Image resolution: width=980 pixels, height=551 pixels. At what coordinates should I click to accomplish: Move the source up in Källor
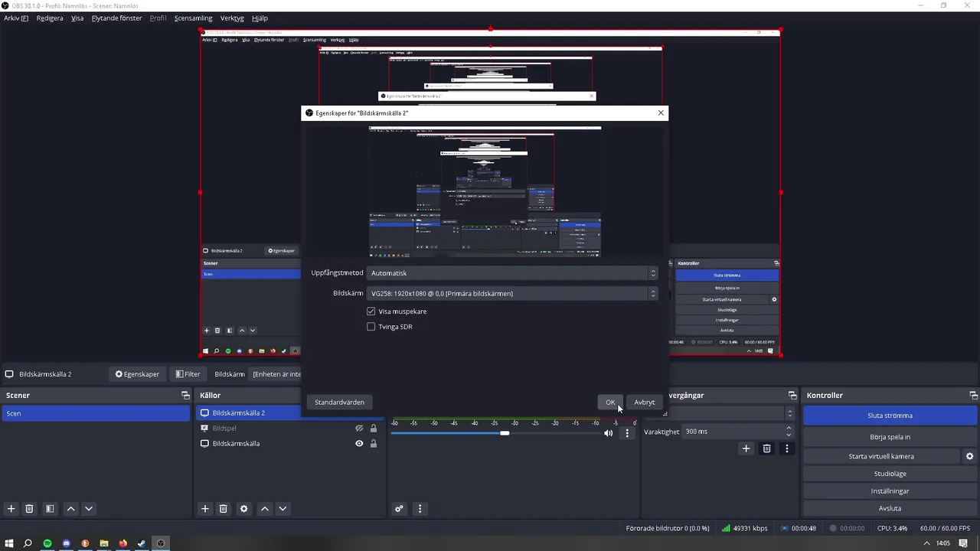264,509
